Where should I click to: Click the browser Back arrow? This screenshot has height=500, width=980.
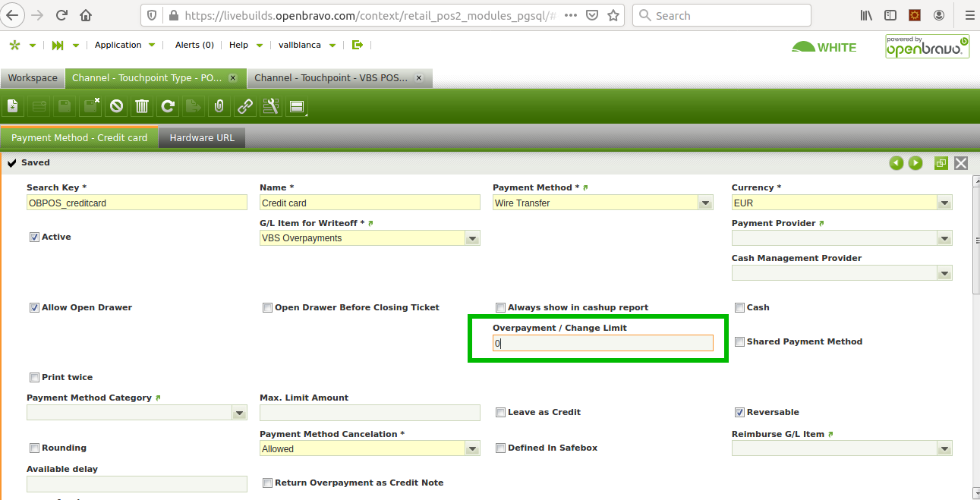pyautogui.click(x=13, y=15)
